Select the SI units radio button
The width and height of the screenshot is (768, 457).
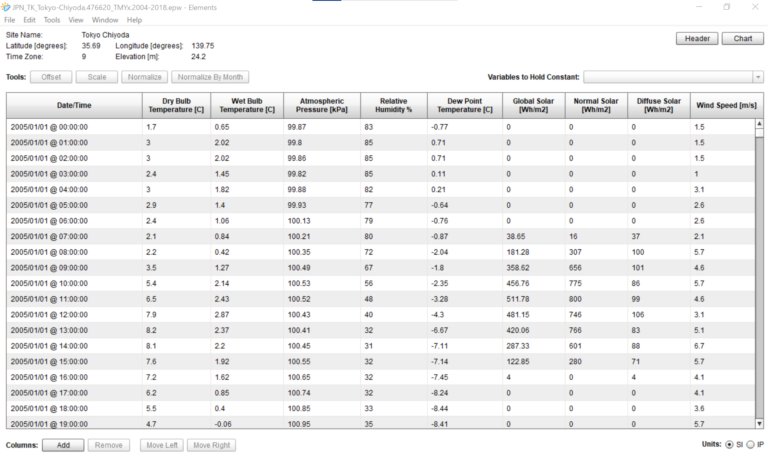click(x=729, y=444)
